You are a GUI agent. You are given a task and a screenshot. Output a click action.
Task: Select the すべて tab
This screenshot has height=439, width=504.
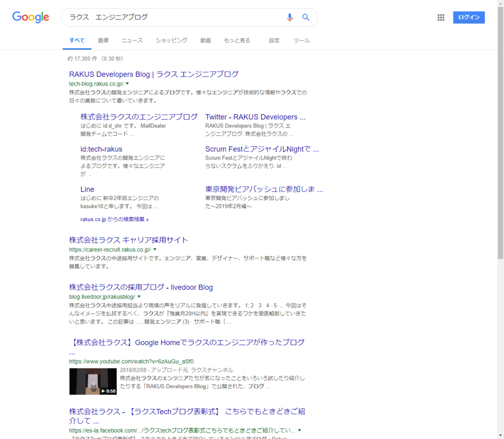(77, 40)
